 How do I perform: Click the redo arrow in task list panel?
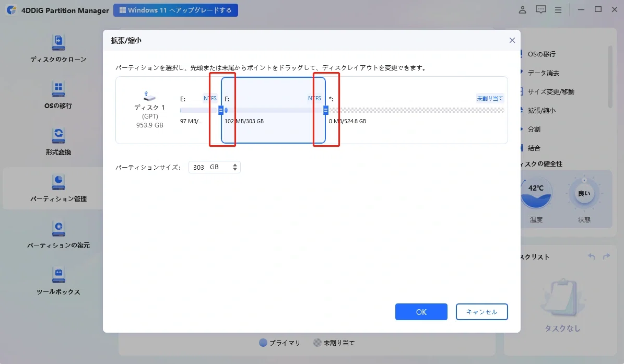point(606,256)
